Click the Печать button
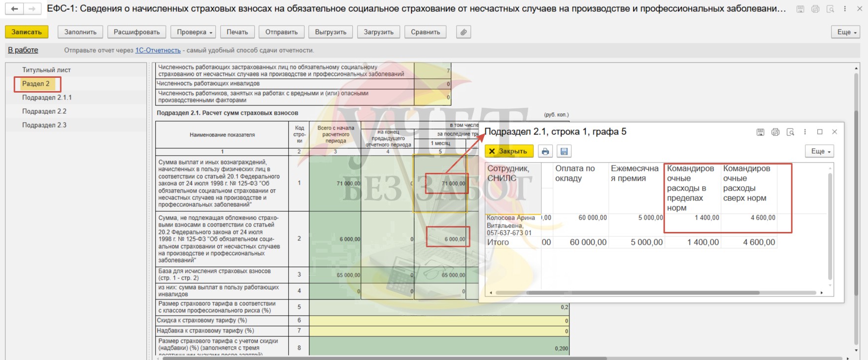 [x=237, y=32]
